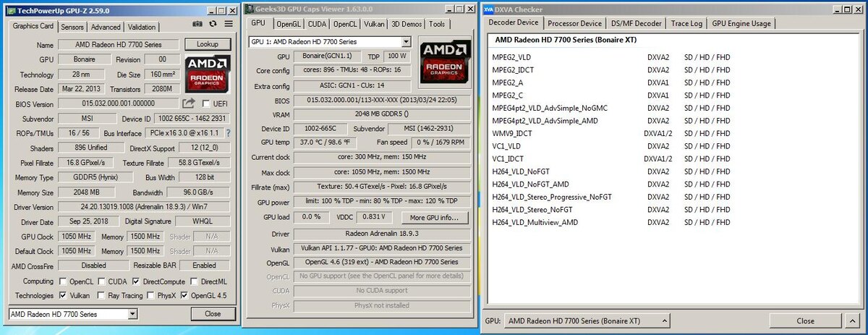Screen dimensions: 868x335
Task: Open GPU 1 selector dropdown in GPU Caps Viewer
Action: click(x=407, y=42)
